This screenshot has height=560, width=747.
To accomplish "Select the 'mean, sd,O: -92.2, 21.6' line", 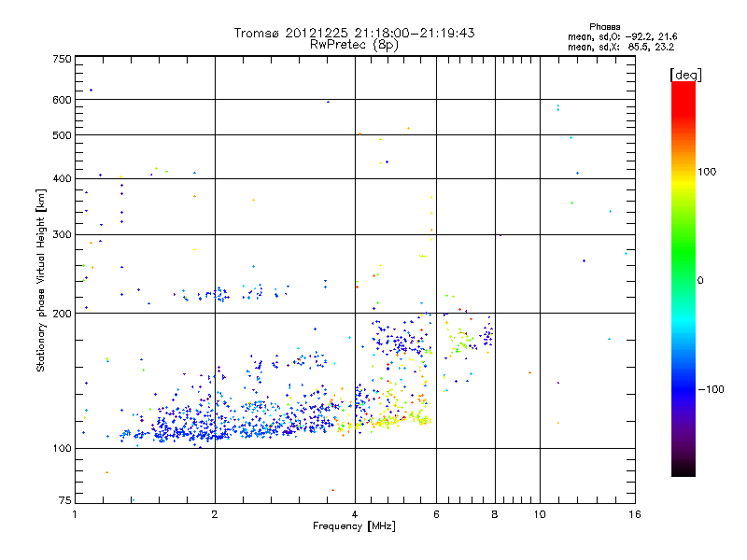I will click(622, 36).
